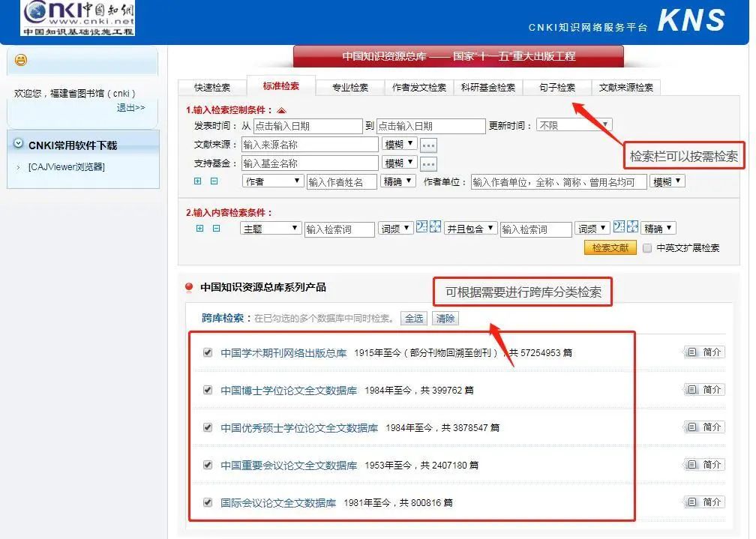The height and width of the screenshot is (539, 756).
Task: Select the 标准检索 tab
Action: 281,85
